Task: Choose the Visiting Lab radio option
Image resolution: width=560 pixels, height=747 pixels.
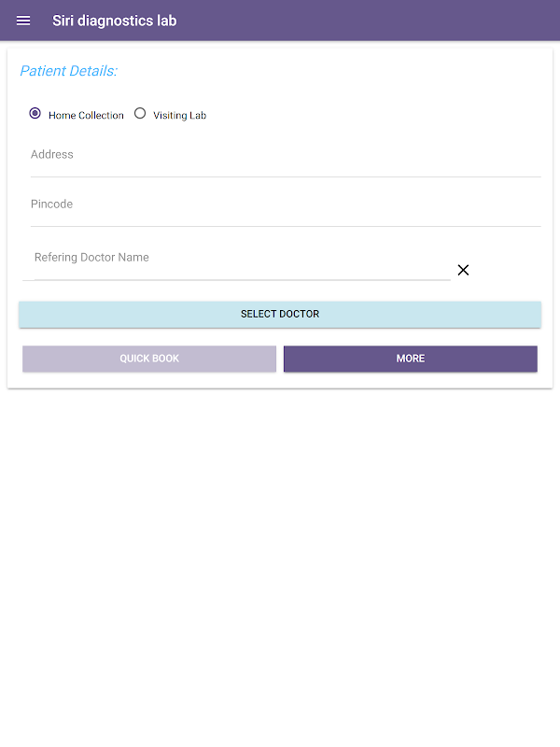Action: (140, 114)
